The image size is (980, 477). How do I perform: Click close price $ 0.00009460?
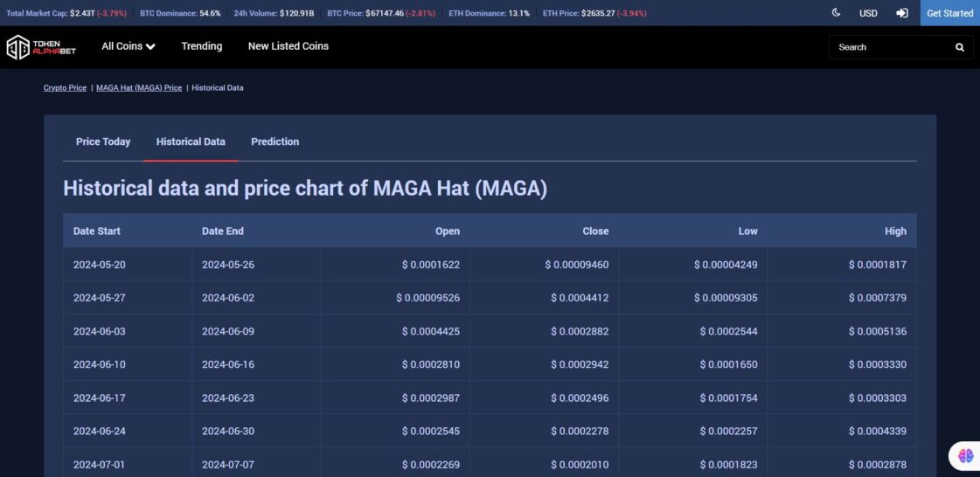[577, 265]
